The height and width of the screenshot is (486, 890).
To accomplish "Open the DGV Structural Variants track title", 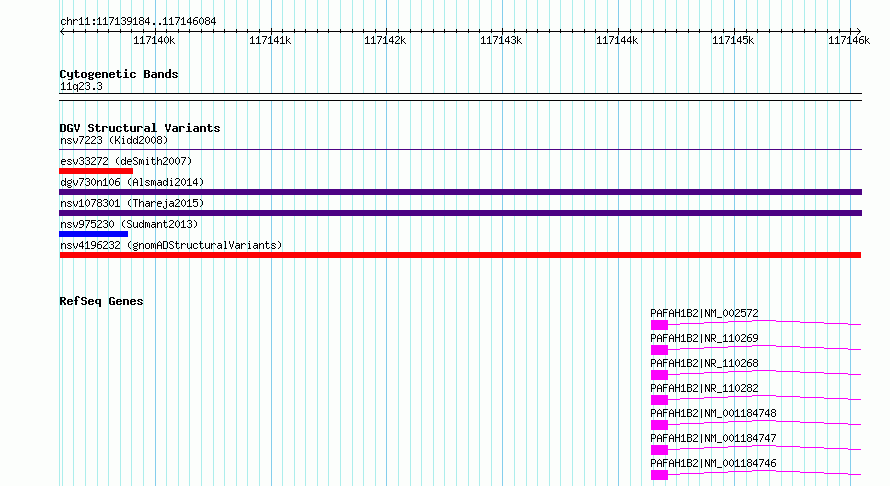I will coord(140,128).
